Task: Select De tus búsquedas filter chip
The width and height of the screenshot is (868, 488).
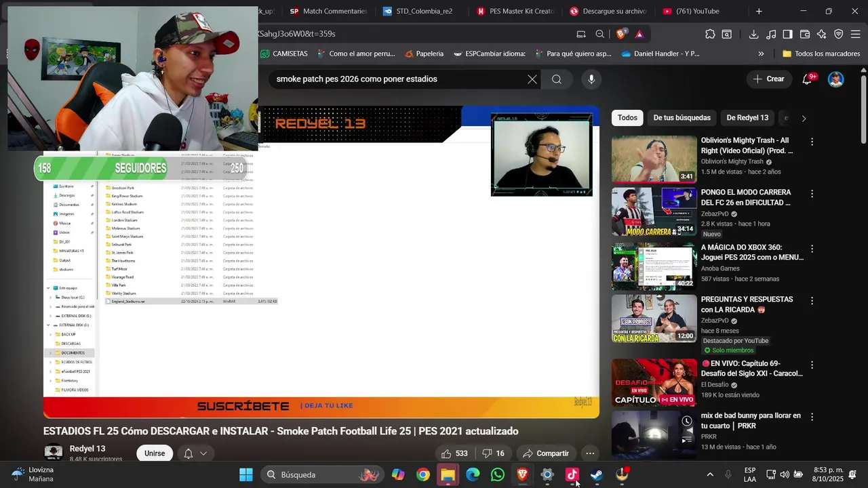Action: click(682, 118)
